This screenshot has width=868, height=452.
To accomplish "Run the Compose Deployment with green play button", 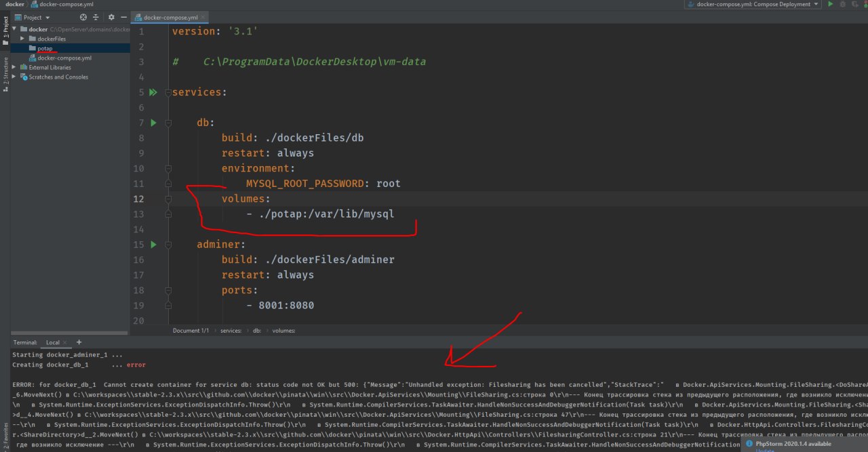I will coord(830,4).
